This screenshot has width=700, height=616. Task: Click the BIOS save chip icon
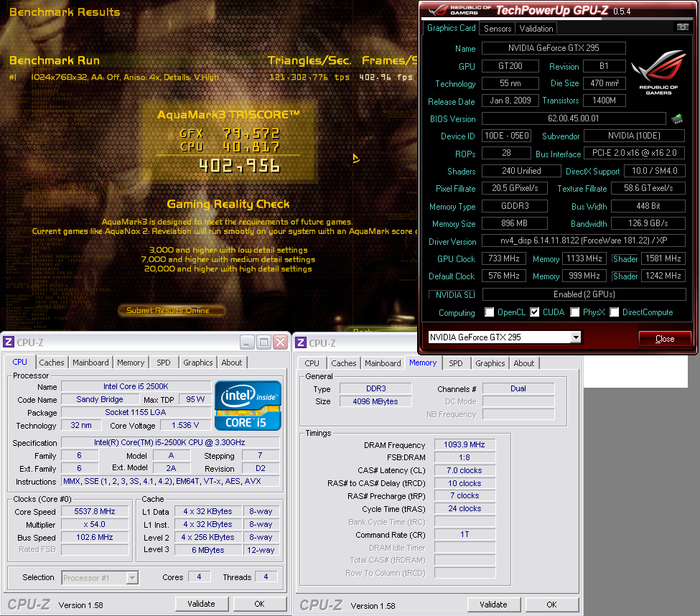tap(677, 118)
